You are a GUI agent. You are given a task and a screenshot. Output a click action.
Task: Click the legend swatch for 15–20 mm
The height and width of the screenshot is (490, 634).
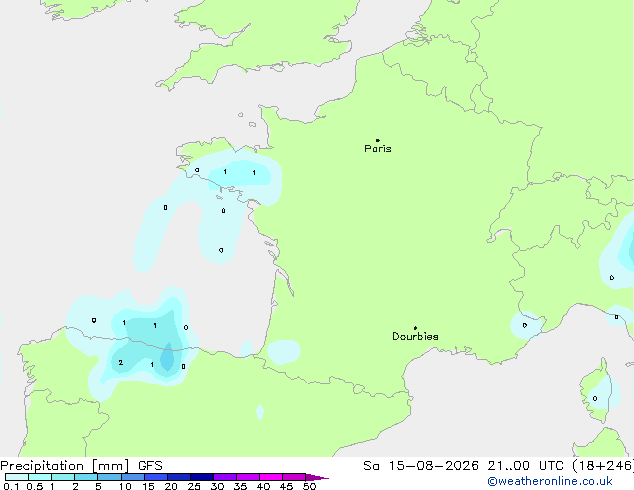point(155,477)
